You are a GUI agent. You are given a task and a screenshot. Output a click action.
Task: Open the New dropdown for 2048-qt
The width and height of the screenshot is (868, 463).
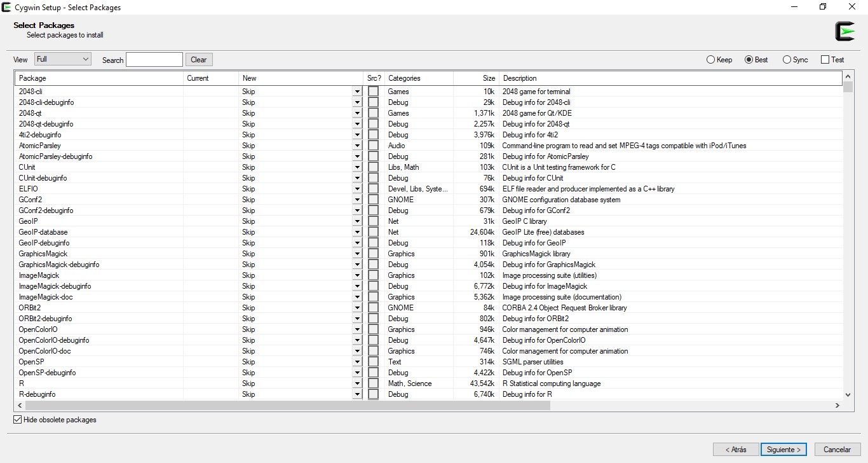tap(356, 113)
